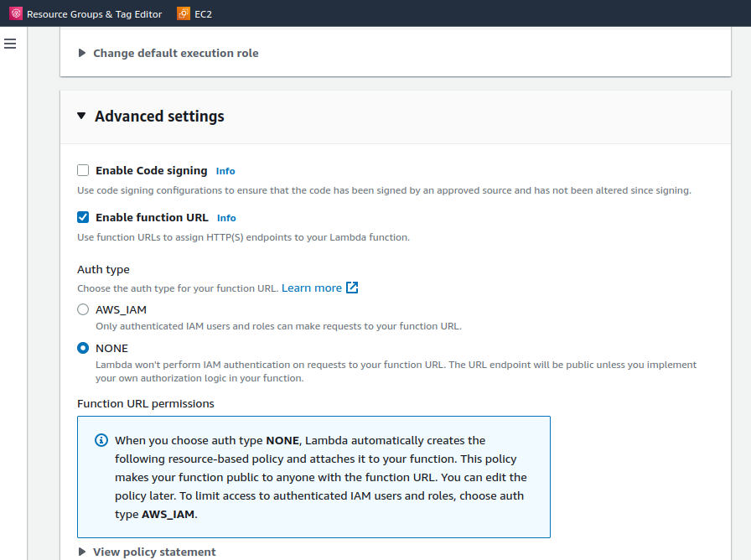Open the Learn more link about auth types
The image size is (751, 560).
pos(313,288)
